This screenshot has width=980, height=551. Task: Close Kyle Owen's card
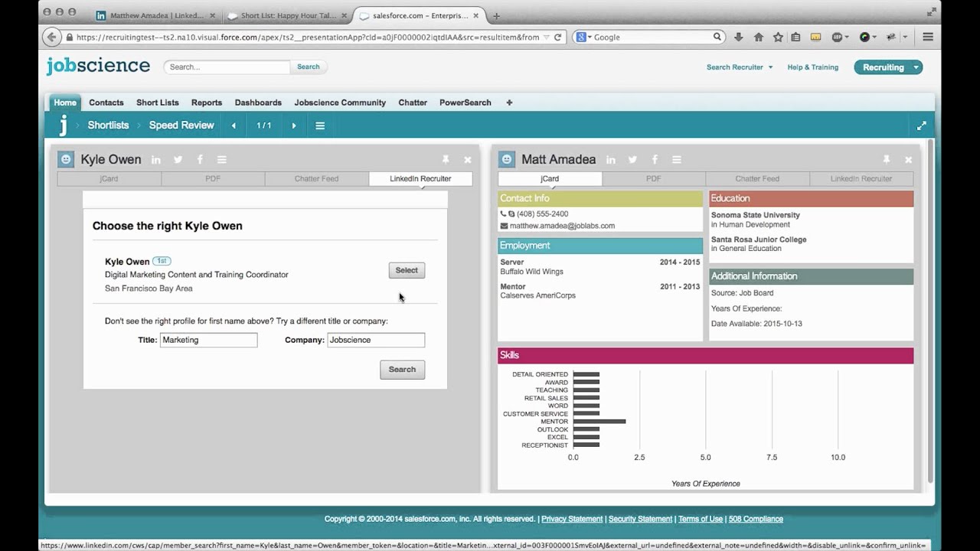(467, 160)
